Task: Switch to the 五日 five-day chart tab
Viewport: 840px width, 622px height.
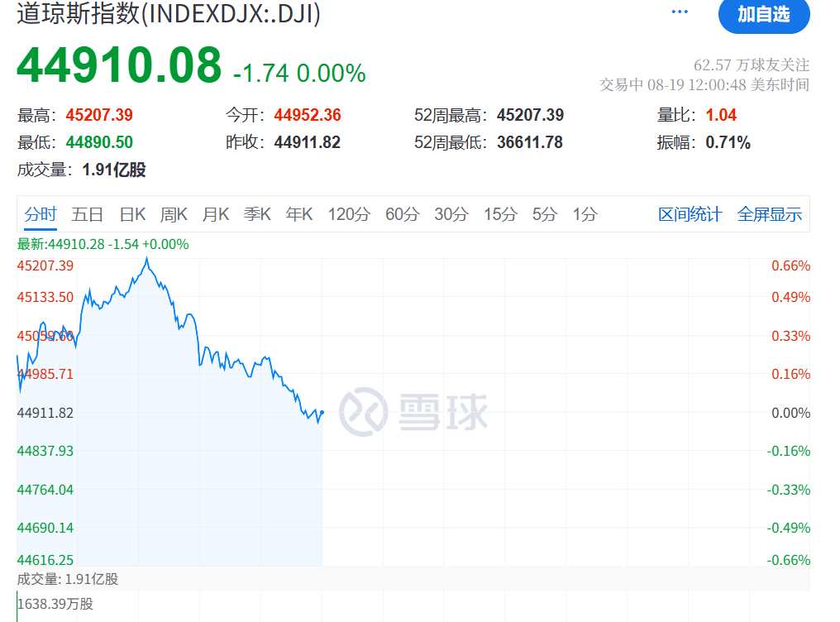Action: [x=88, y=215]
